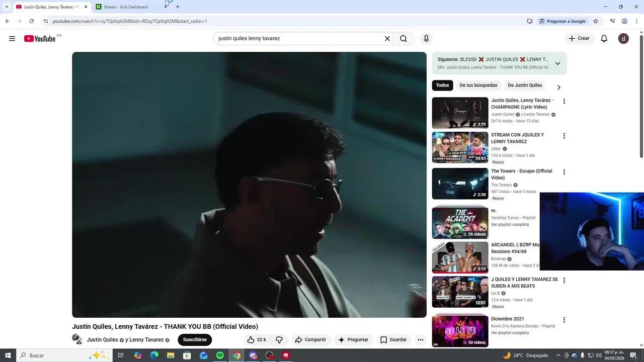This screenshot has width=644, height=362.
Task: Open the Windows notification center
Action: click(633, 355)
